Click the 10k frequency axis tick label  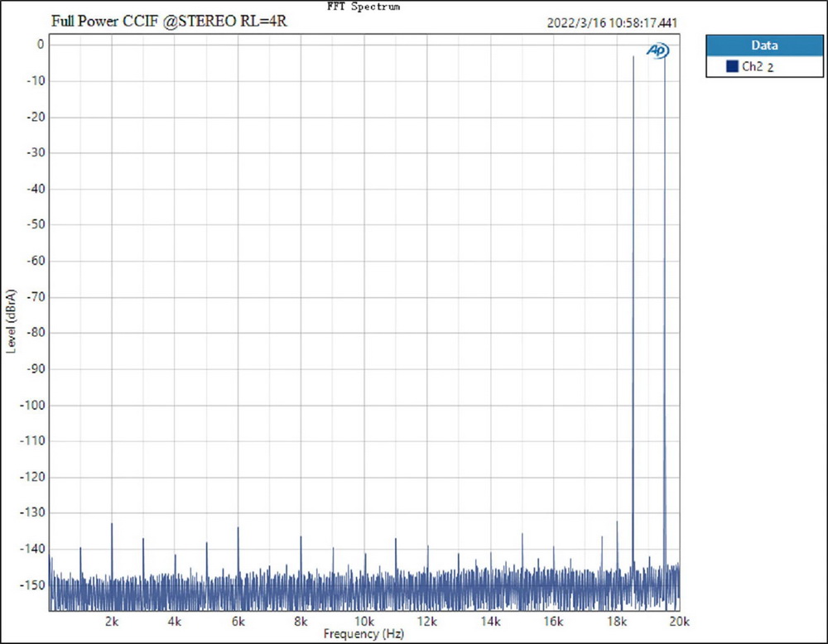[x=364, y=621]
